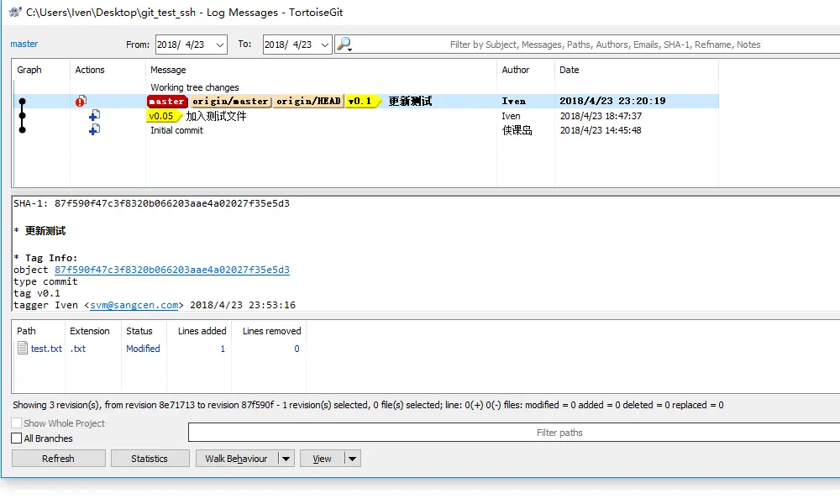Image resolution: width=840 pixels, height=504 pixels.
Task: Click the svm@sangcen.com email link
Action: point(134,305)
